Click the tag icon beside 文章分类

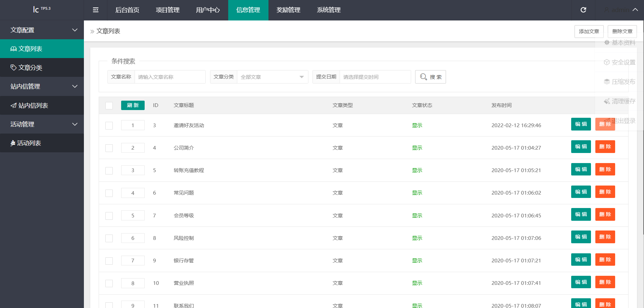(13, 67)
